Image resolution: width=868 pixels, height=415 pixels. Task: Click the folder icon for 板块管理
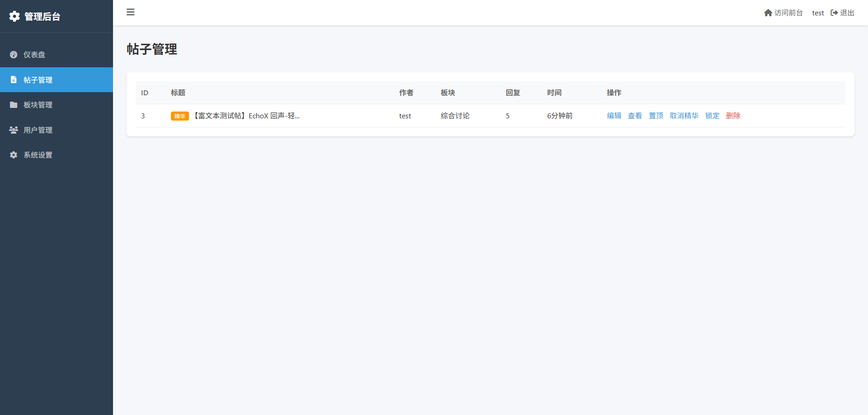click(14, 105)
